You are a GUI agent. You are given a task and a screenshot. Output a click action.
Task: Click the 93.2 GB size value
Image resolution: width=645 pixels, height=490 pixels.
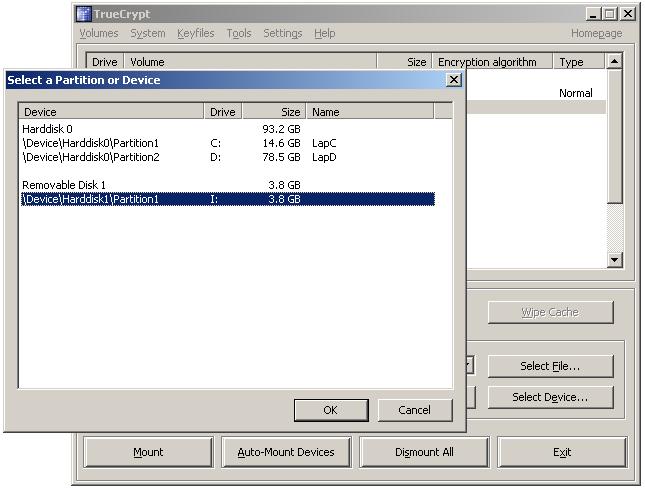pos(281,129)
